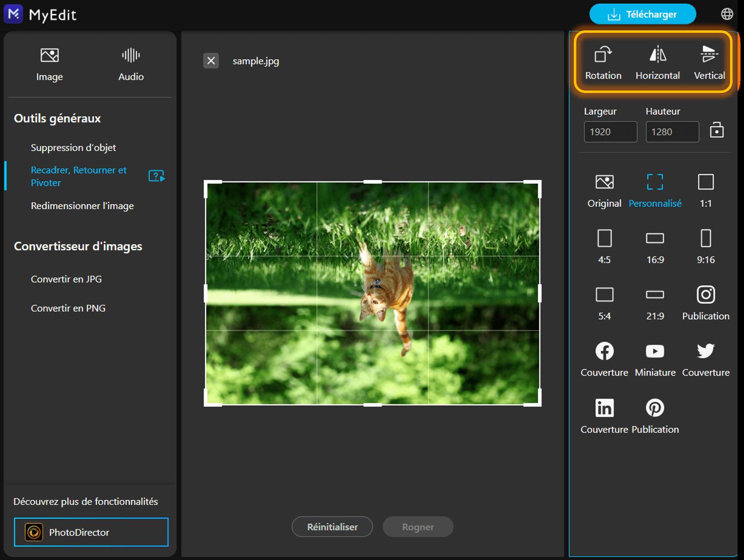The height and width of the screenshot is (560, 744).
Task: Click the Rotation icon
Action: pyautogui.click(x=603, y=55)
